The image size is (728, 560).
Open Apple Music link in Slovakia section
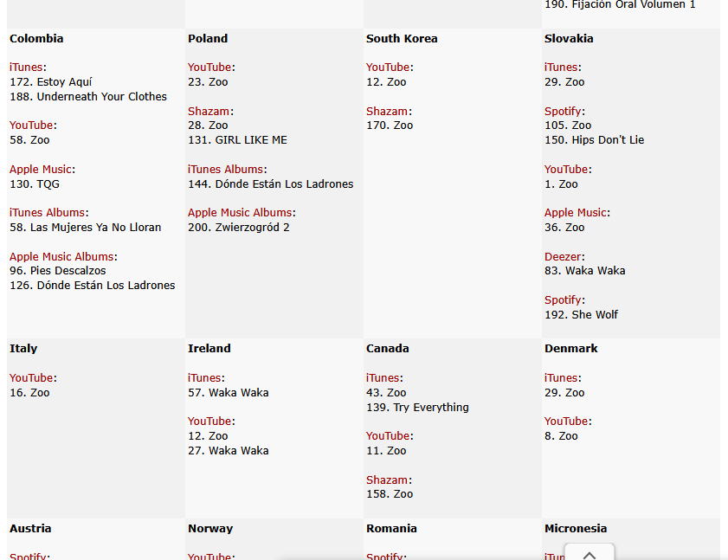[576, 213]
